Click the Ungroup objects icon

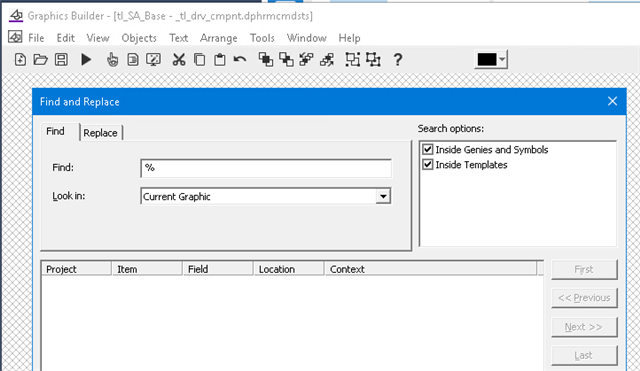click(x=373, y=60)
